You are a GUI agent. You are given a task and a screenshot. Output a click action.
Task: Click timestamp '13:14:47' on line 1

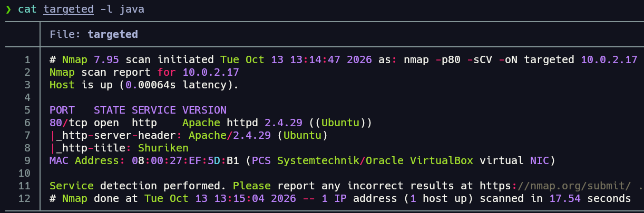click(315, 59)
